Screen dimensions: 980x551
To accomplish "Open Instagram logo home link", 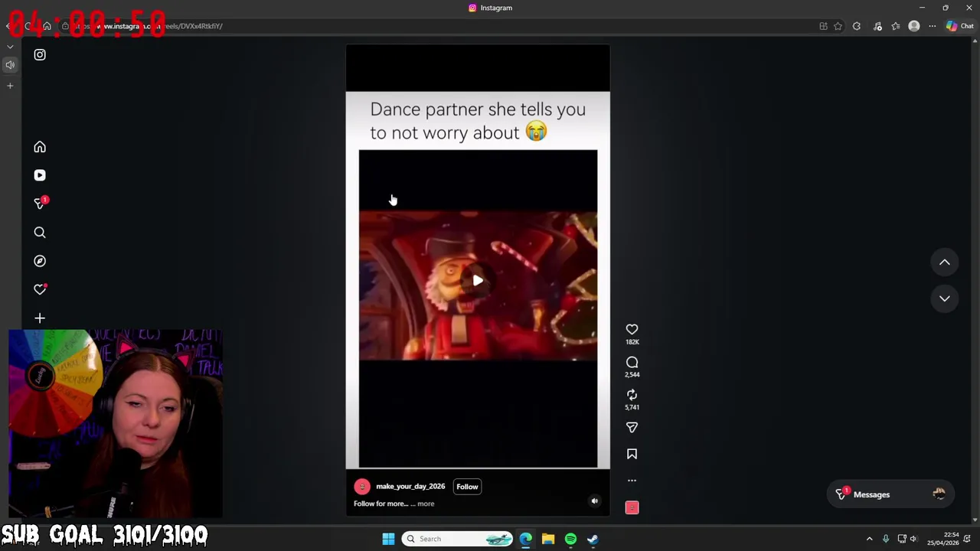I will pos(40,55).
